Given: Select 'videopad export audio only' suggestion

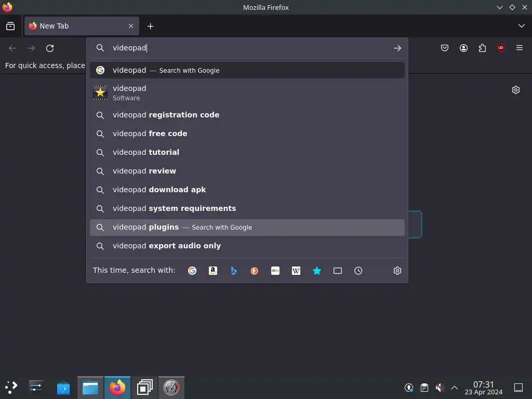Looking at the screenshot, I should (247, 246).
